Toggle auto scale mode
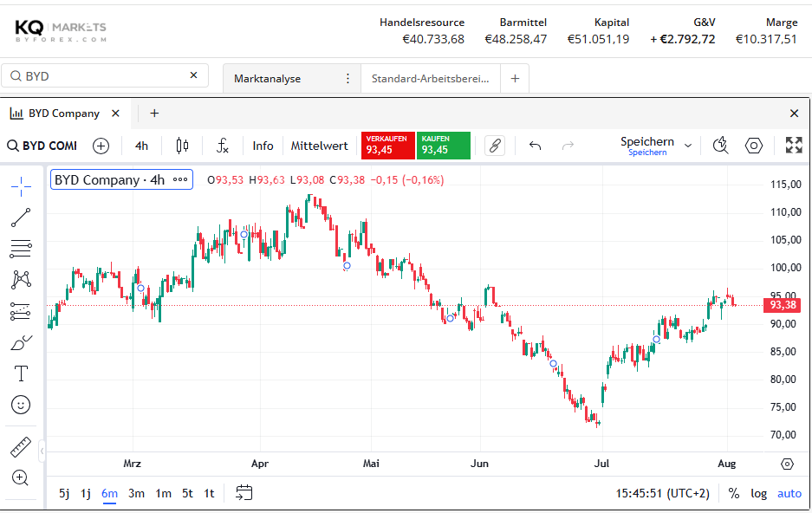Image resolution: width=812 pixels, height=513 pixels. [x=789, y=493]
